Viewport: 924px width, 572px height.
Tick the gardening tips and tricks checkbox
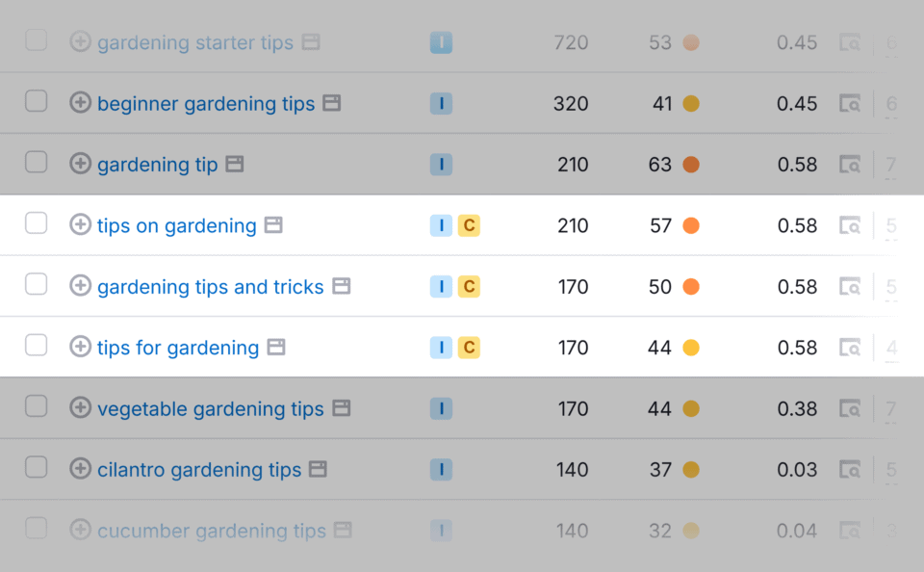(x=36, y=285)
